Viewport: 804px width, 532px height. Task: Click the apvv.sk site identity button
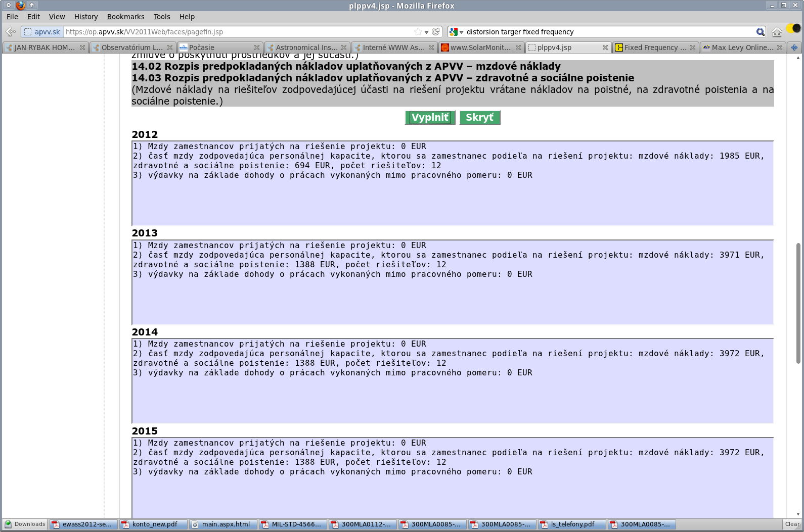coord(42,32)
